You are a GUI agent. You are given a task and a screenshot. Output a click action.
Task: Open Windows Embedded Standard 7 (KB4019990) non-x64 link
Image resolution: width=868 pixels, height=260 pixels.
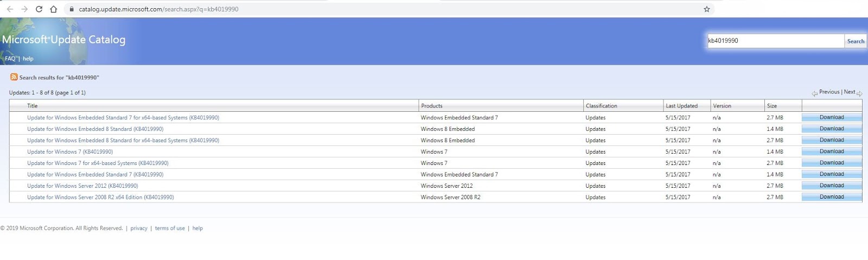click(x=95, y=175)
